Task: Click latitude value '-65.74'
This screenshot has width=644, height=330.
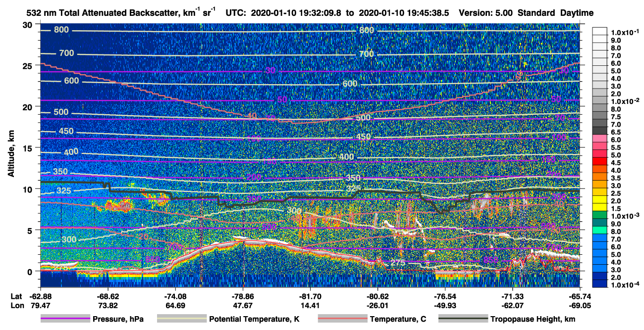Action: [x=580, y=296]
